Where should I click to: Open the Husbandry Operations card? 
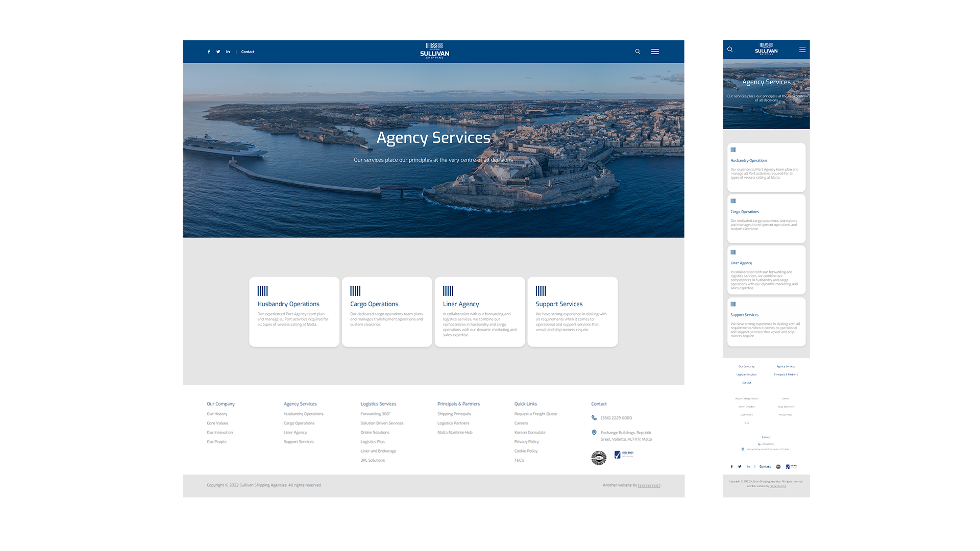pyautogui.click(x=294, y=312)
